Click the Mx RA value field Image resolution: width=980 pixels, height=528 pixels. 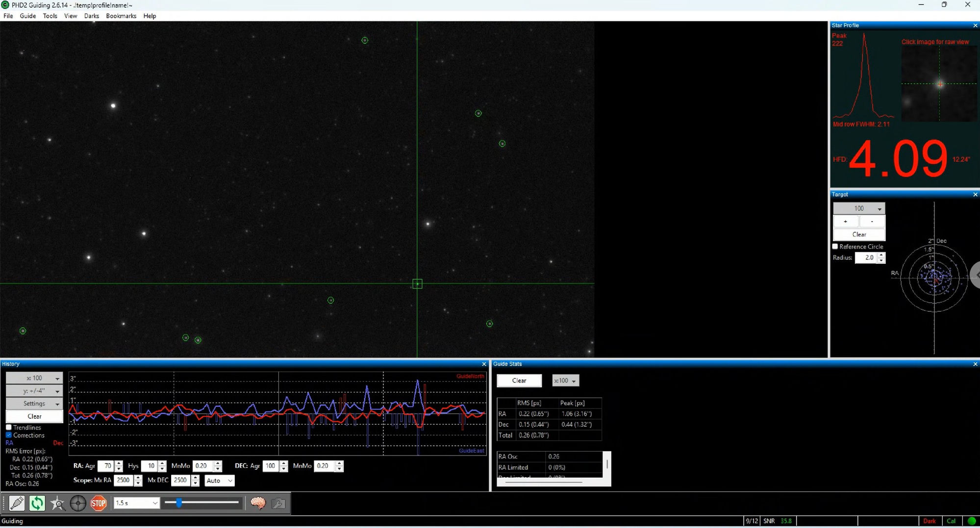[x=124, y=480]
